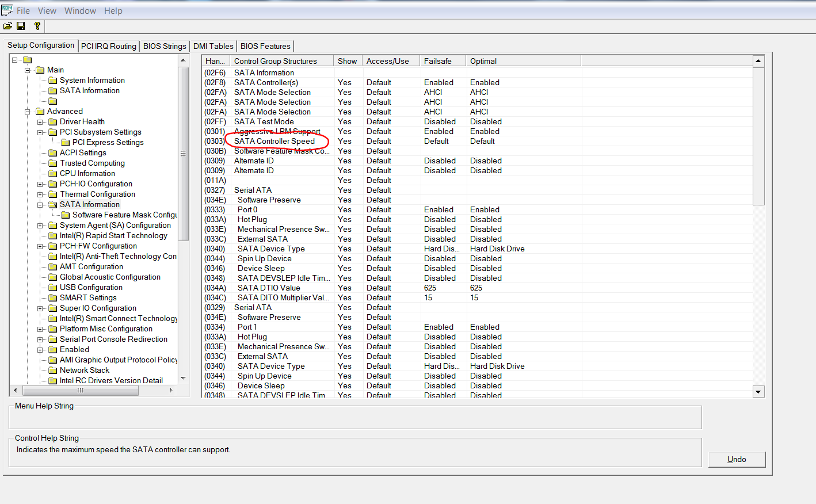Click the Access/Use column header
Viewport: 816px width, 504px height.
391,61
